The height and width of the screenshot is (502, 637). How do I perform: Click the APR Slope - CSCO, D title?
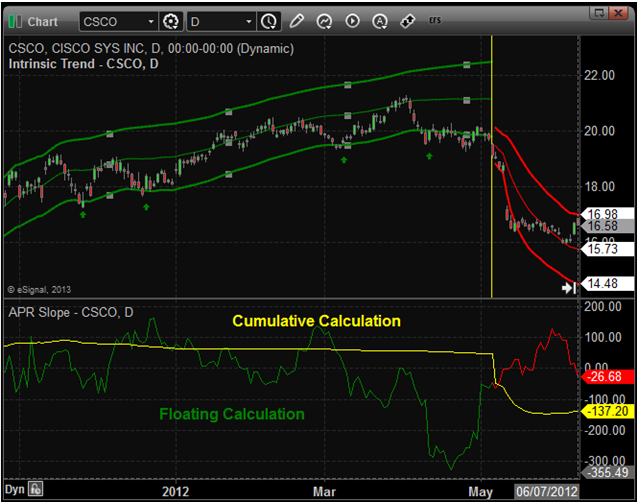click(x=71, y=312)
